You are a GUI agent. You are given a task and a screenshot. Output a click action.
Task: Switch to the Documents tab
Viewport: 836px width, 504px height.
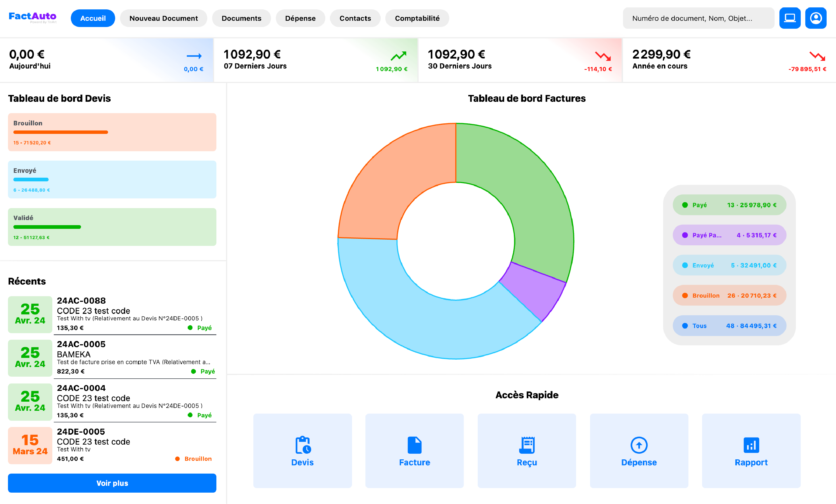pyautogui.click(x=242, y=18)
